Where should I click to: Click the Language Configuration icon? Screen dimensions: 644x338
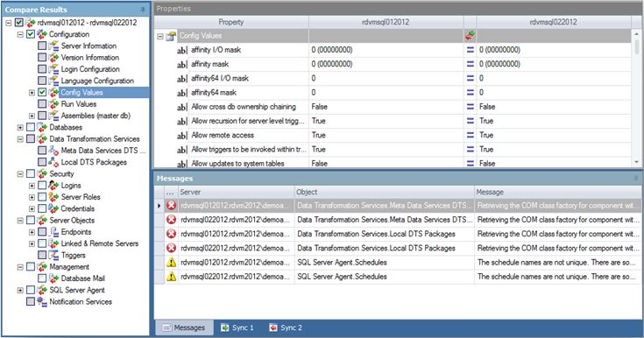tap(53, 81)
